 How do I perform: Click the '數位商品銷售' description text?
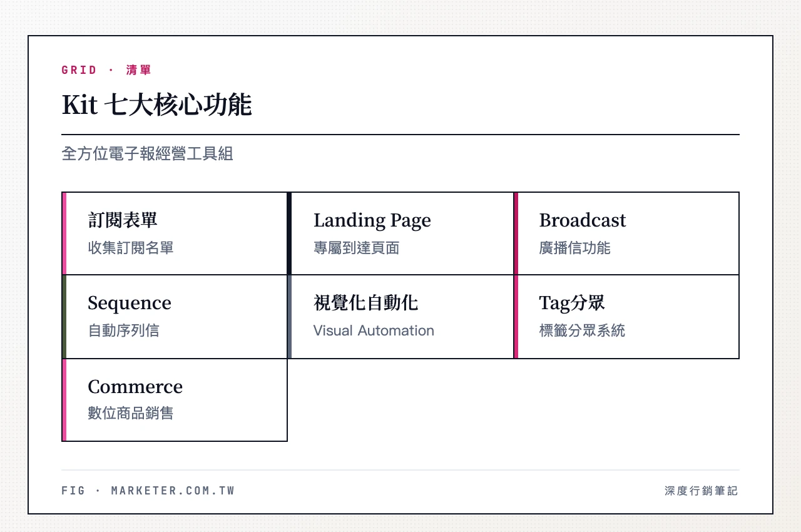pyautogui.click(x=131, y=413)
